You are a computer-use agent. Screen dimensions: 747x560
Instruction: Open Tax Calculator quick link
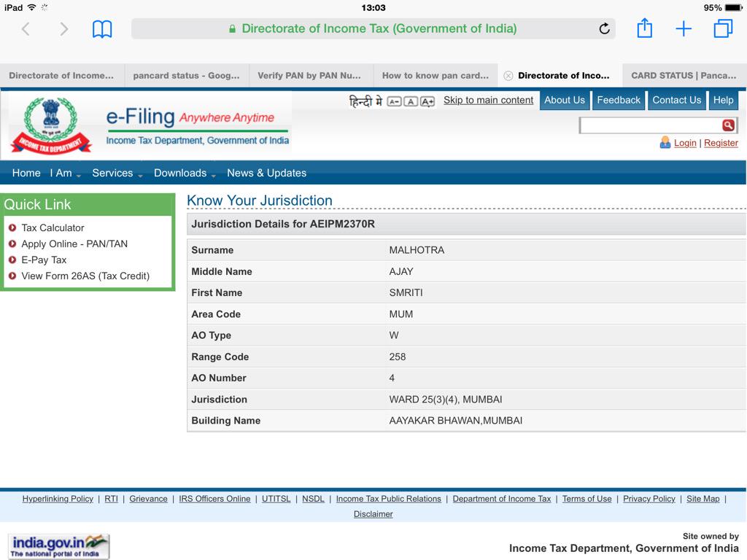tap(53, 227)
